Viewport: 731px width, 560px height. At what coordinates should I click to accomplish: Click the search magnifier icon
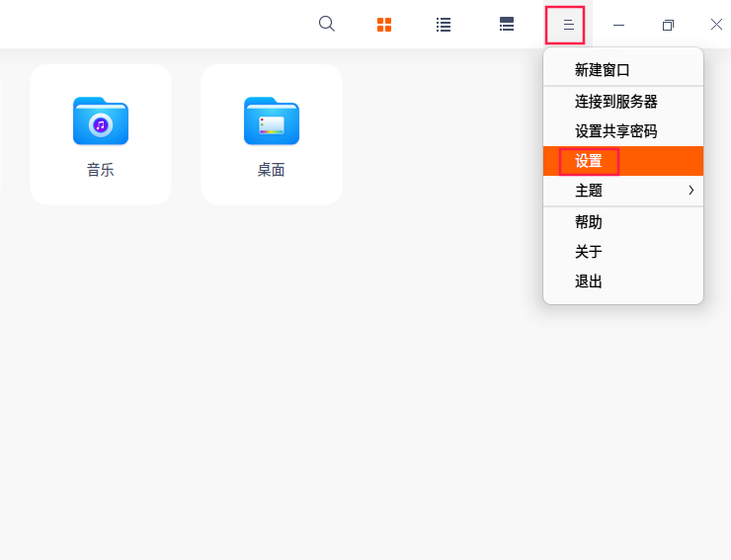click(x=327, y=25)
